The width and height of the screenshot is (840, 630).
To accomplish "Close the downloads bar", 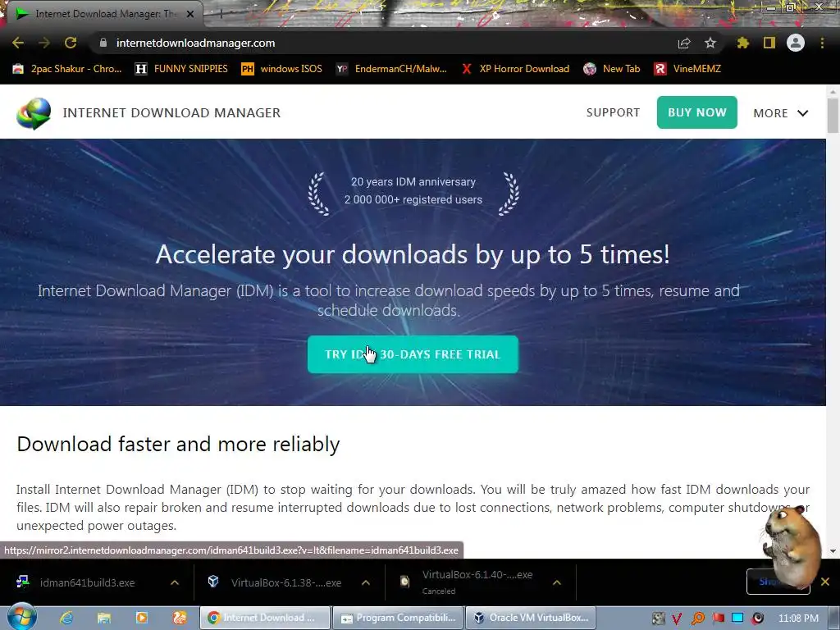I will pos(825,582).
